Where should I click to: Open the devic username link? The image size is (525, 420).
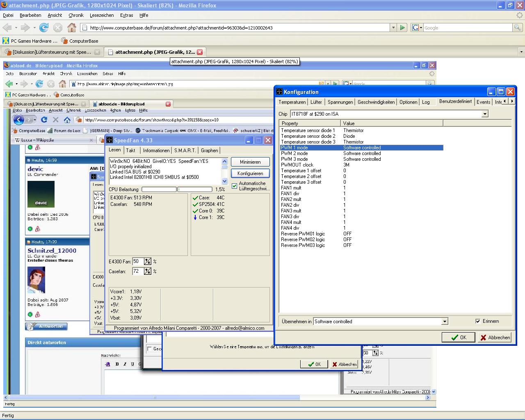(x=35, y=169)
